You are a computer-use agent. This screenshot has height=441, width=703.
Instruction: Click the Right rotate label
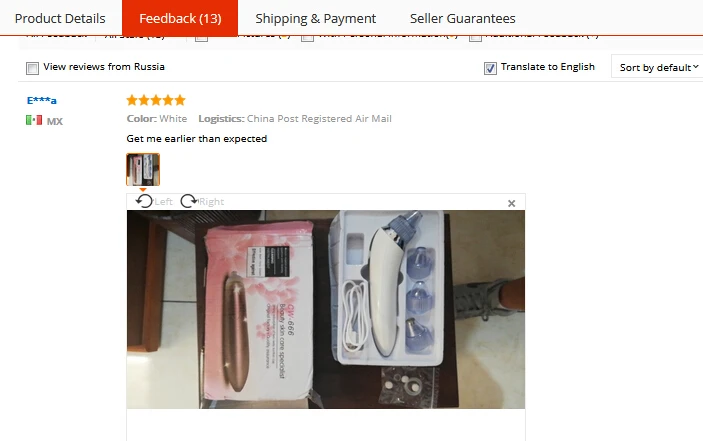tap(211, 202)
